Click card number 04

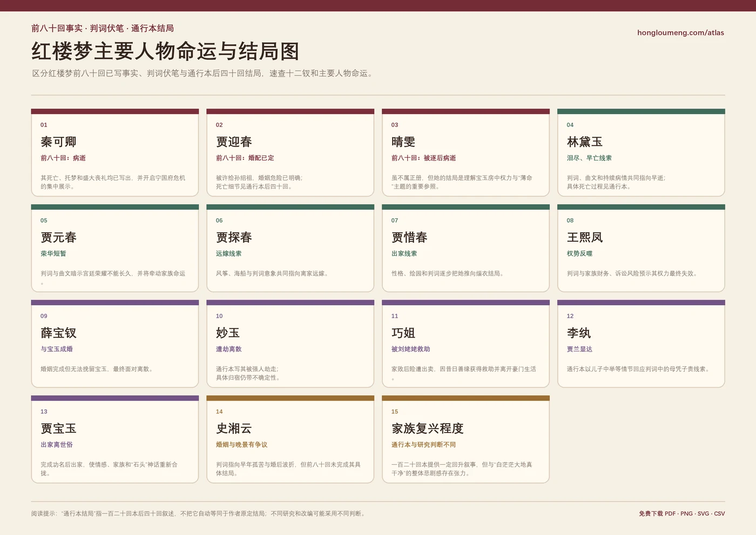click(570, 125)
